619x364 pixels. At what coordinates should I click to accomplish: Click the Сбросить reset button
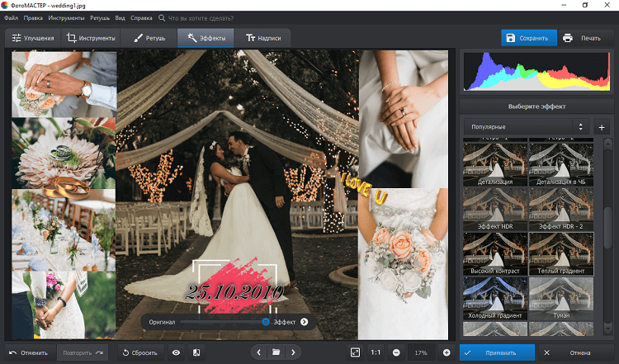tap(140, 352)
